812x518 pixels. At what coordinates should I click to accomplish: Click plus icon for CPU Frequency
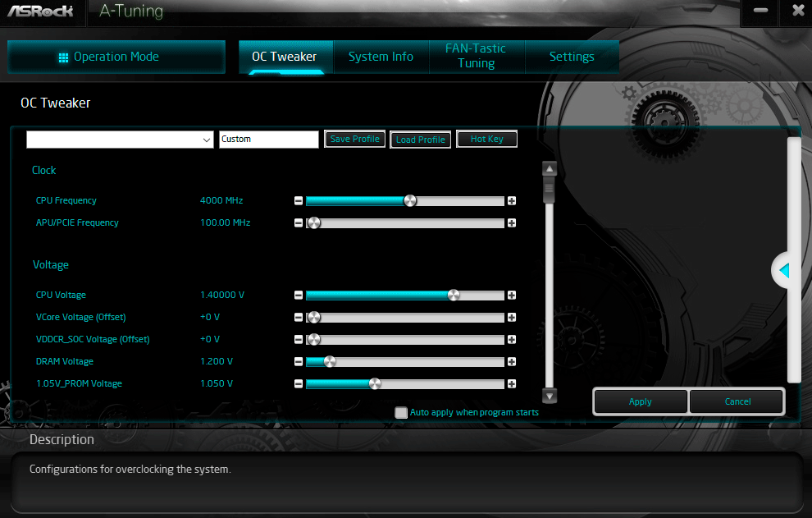(x=512, y=201)
